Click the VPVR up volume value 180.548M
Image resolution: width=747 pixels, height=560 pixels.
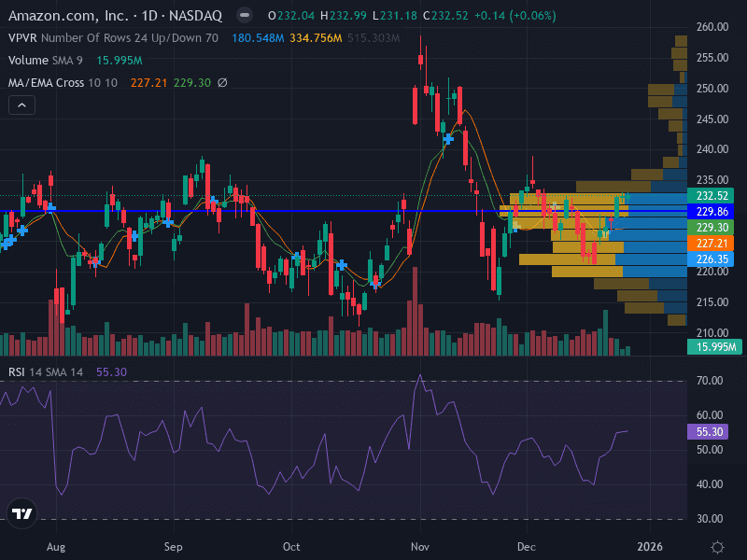[258, 38]
